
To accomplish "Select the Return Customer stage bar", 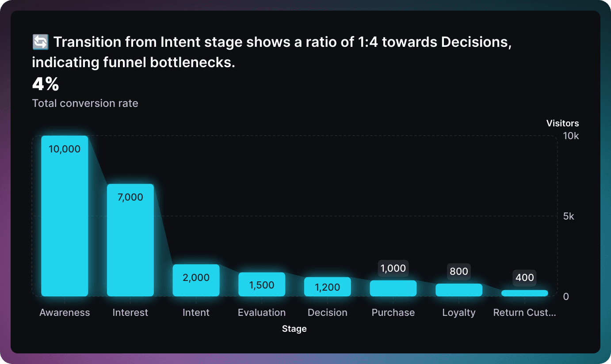I will [x=524, y=293].
